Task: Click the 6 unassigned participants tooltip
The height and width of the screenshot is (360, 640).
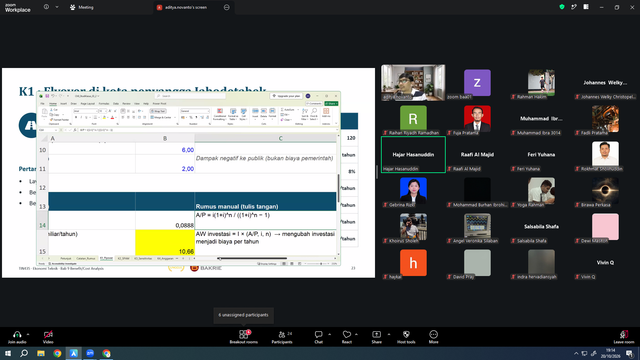Action: 244,315
